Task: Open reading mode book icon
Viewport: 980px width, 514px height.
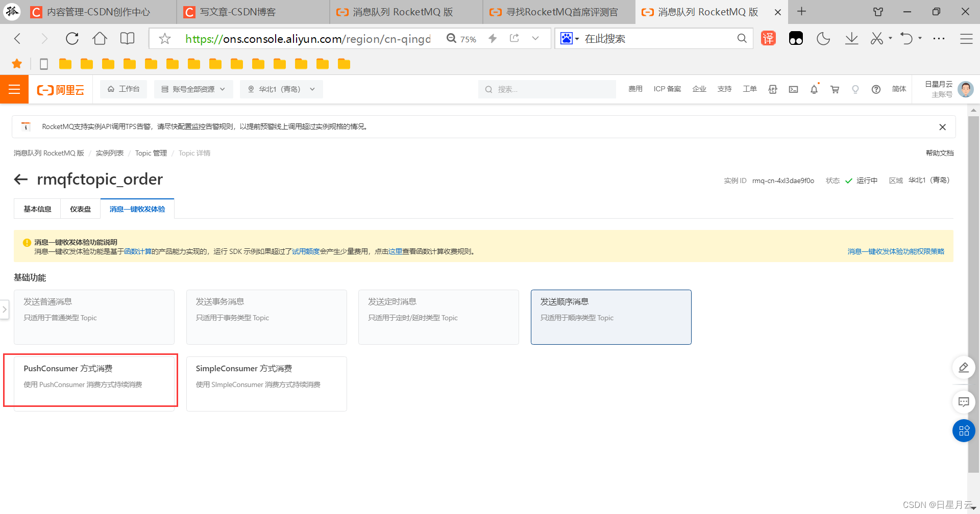Action: coord(127,38)
